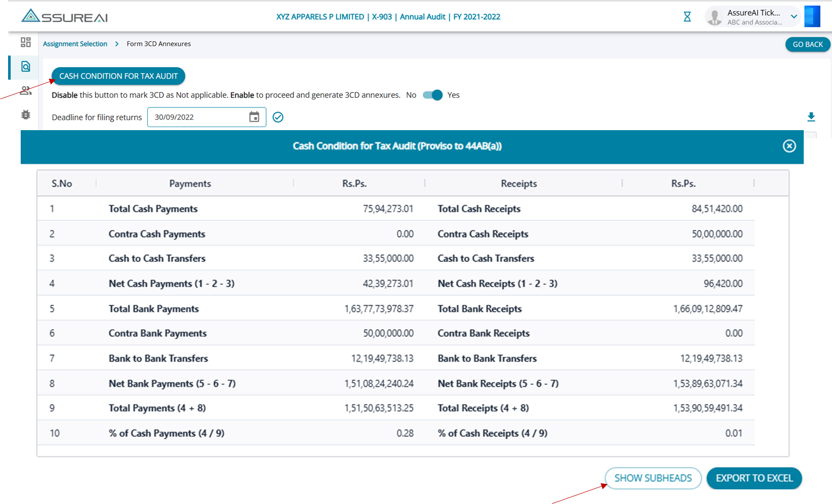Click the S.No column header
The image size is (832, 504).
[x=62, y=184]
